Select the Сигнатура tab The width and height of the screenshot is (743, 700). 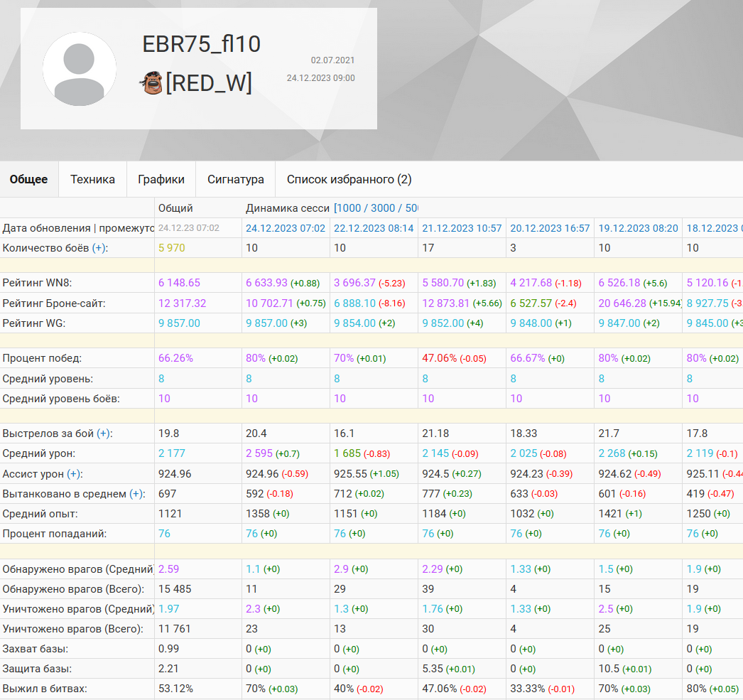tap(236, 179)
